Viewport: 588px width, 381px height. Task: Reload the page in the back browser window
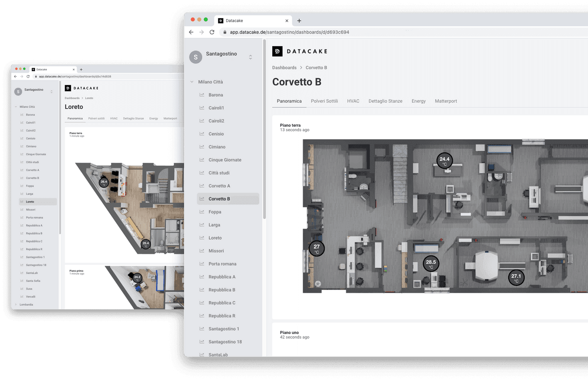coord(28,76)
